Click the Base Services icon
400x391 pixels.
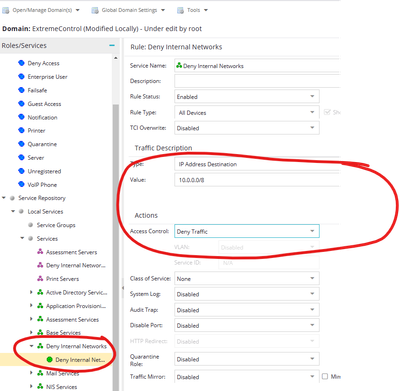40,332
